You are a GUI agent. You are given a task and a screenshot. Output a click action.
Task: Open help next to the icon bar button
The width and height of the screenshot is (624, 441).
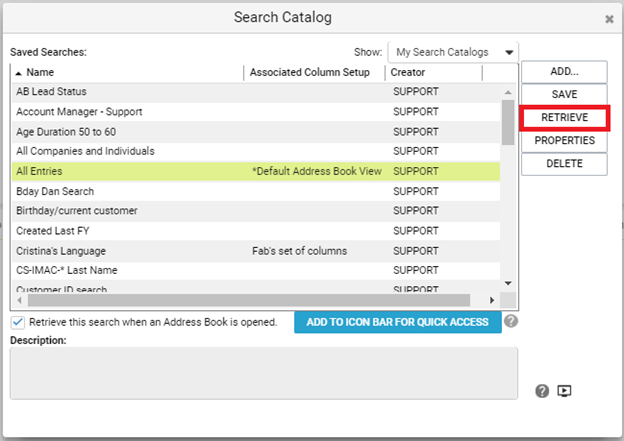coord(511,321)
